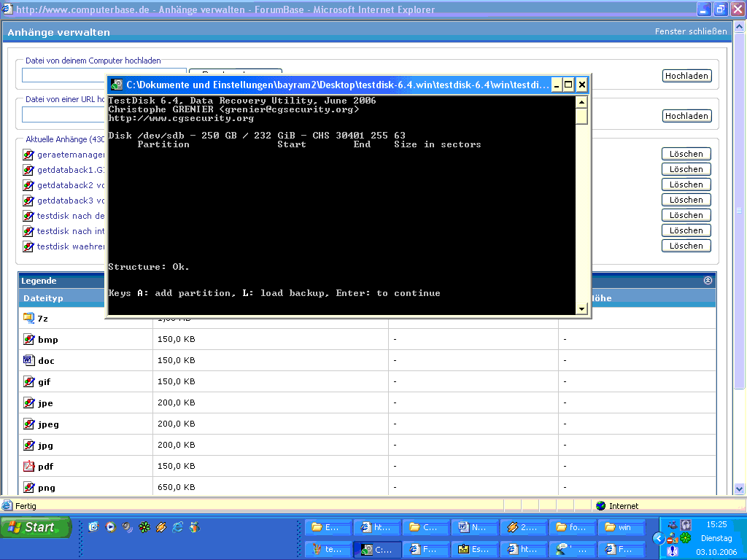This screenshot has height=560, width=747.
Task: Switch to the 'te...' taskbar button
Action: (x=328, y=549)
